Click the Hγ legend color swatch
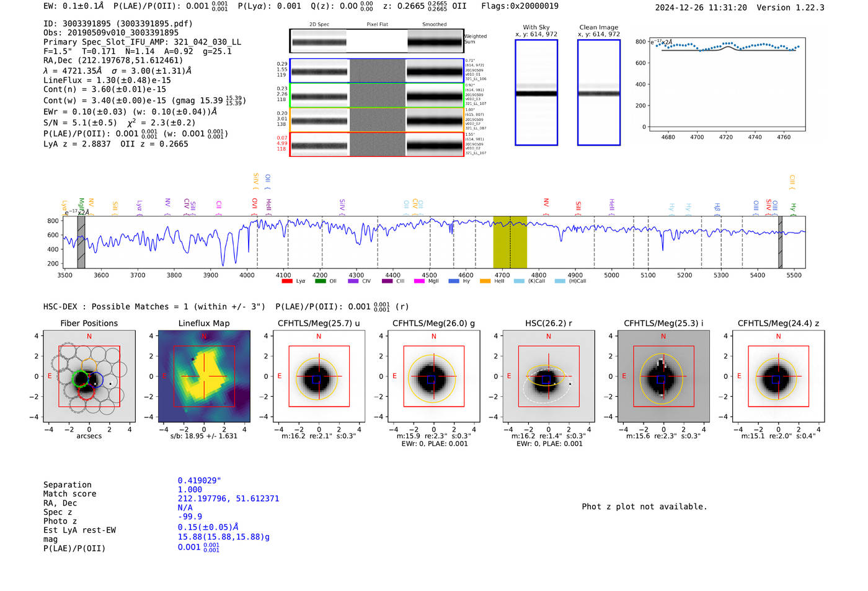This screenshot has width=868, height=591. pos(454,281)
